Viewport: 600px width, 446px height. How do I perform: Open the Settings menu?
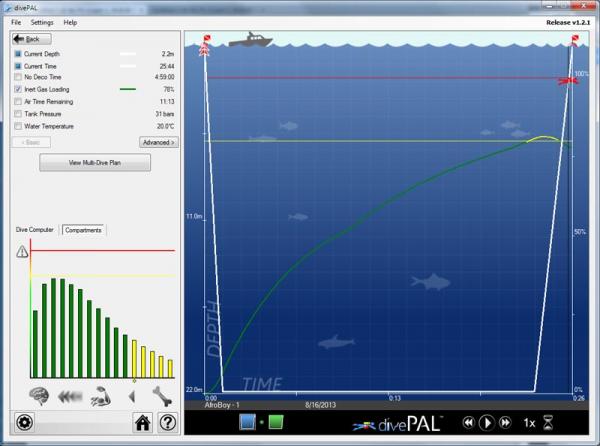[42, 21]
